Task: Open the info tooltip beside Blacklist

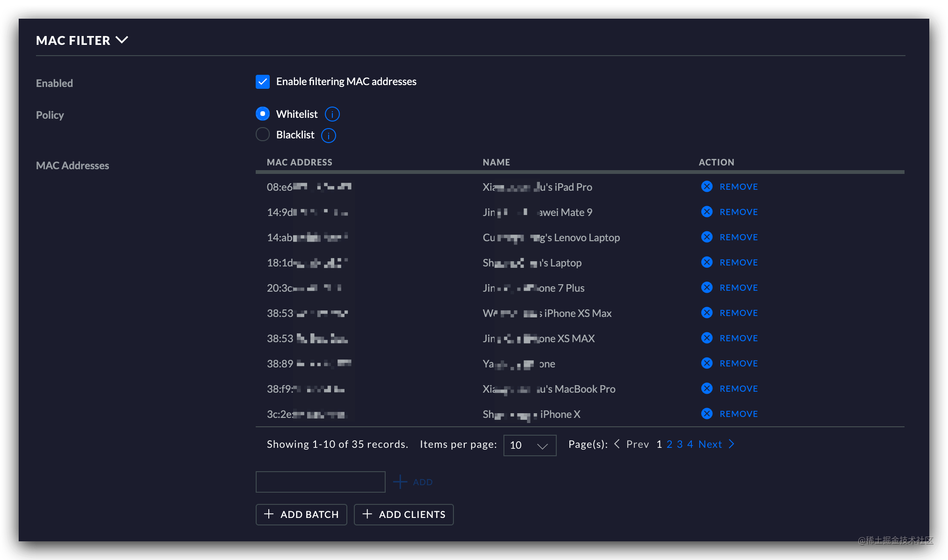Action: click(328, 136)
